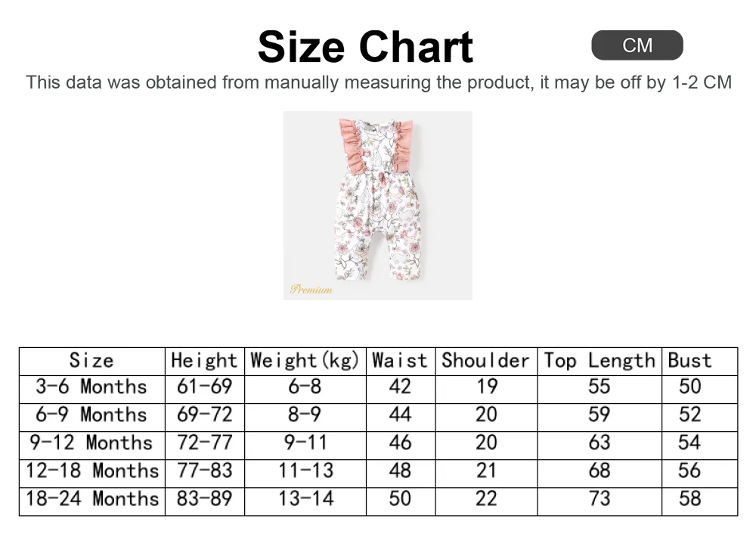Image resolution: width=756 pixels, height=534 pixels.
Task: Click the Height column header
Action: click(x=204, y=361)
